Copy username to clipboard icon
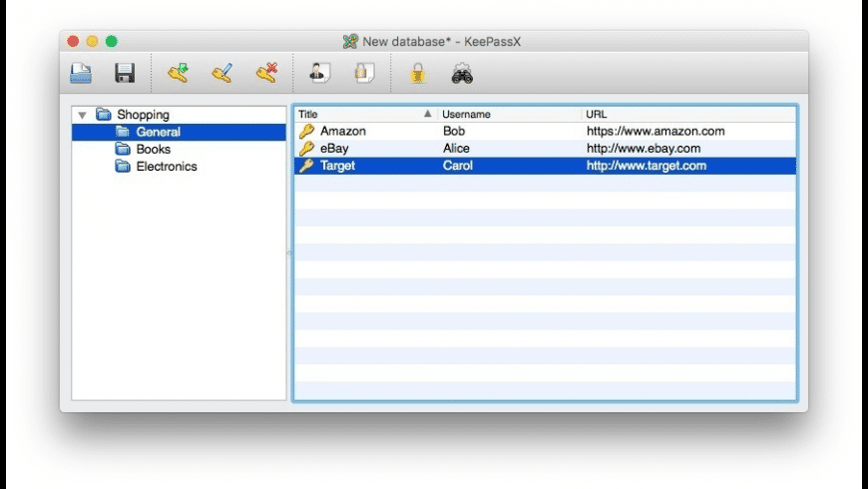Screen dimensions: 868x489 (318, 73)
